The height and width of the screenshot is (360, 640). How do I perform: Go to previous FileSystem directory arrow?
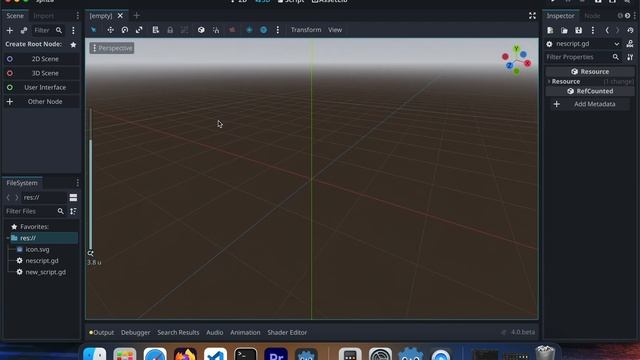click(8, 198)
